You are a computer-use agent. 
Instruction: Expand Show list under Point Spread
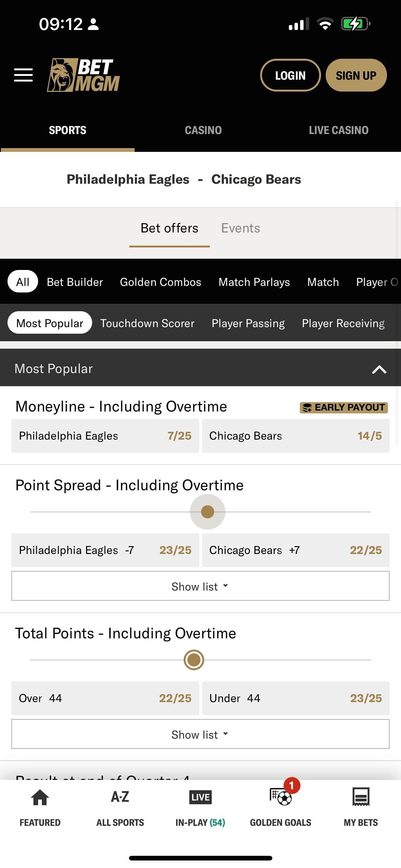200,586
